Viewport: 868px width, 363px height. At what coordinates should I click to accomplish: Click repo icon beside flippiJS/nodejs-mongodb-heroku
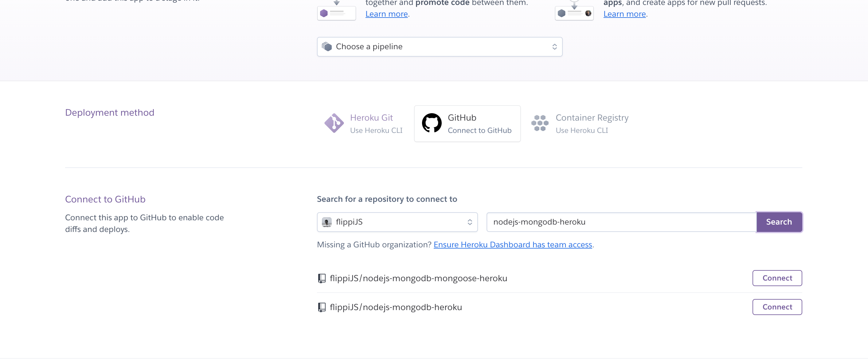point(322,307)
